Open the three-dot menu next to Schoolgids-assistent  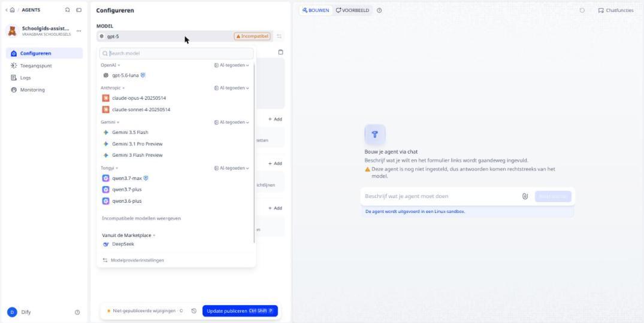(x=79, y=31)
